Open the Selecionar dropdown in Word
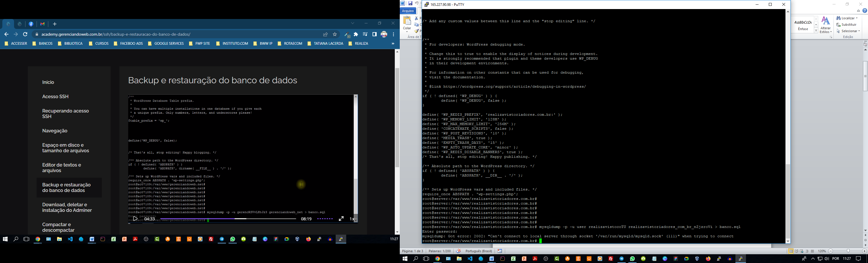Viewport: 868px width, 263px height. point(848,31)
